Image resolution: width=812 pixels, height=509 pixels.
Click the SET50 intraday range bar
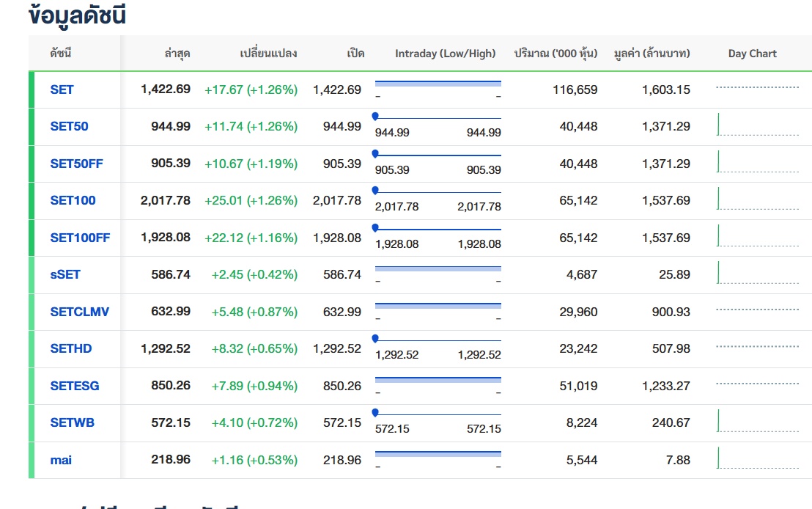pos(438,117)
